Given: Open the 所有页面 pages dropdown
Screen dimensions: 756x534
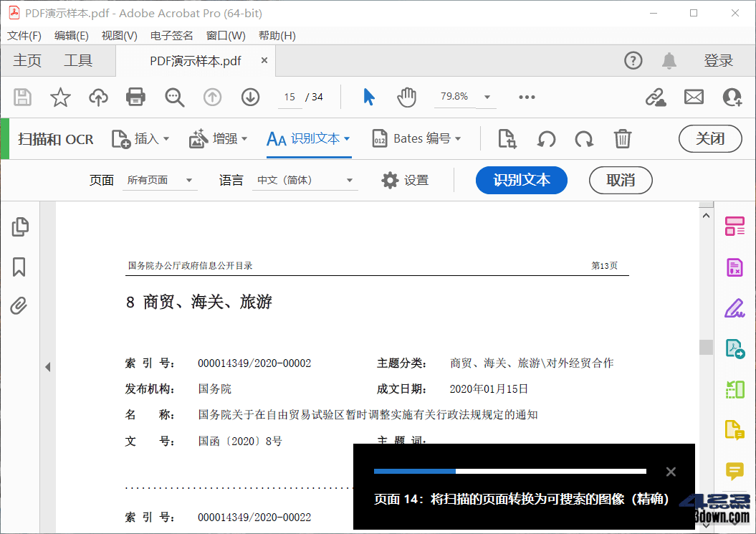Looking at the screenshot, I should pyautogui.click(x=159, y=180).
